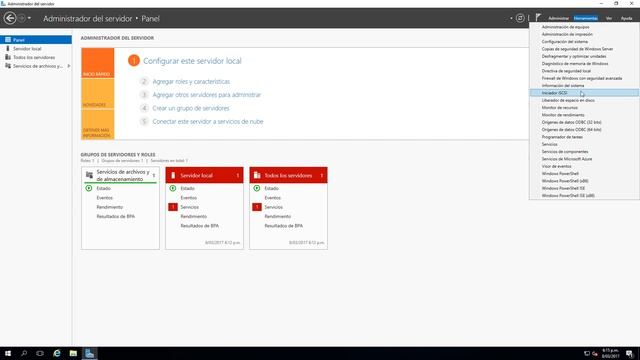Open the Ayuda menu

626,18
